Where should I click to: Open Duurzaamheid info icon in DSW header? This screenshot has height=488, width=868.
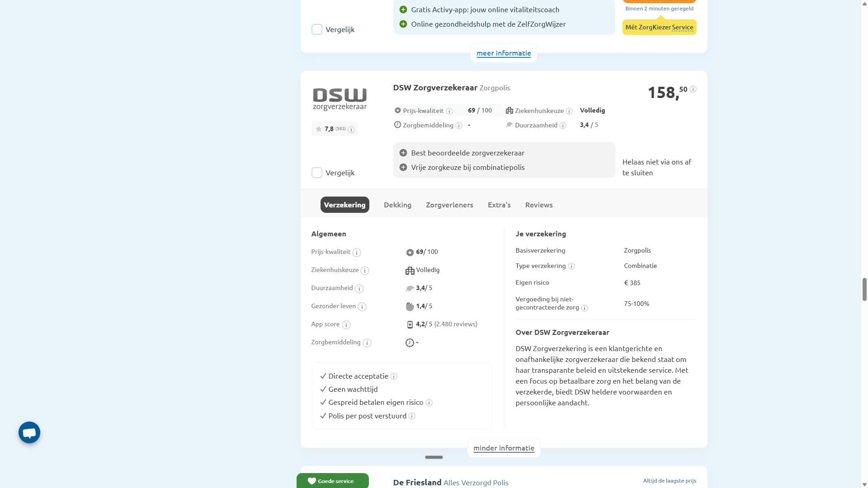point(563,126)
